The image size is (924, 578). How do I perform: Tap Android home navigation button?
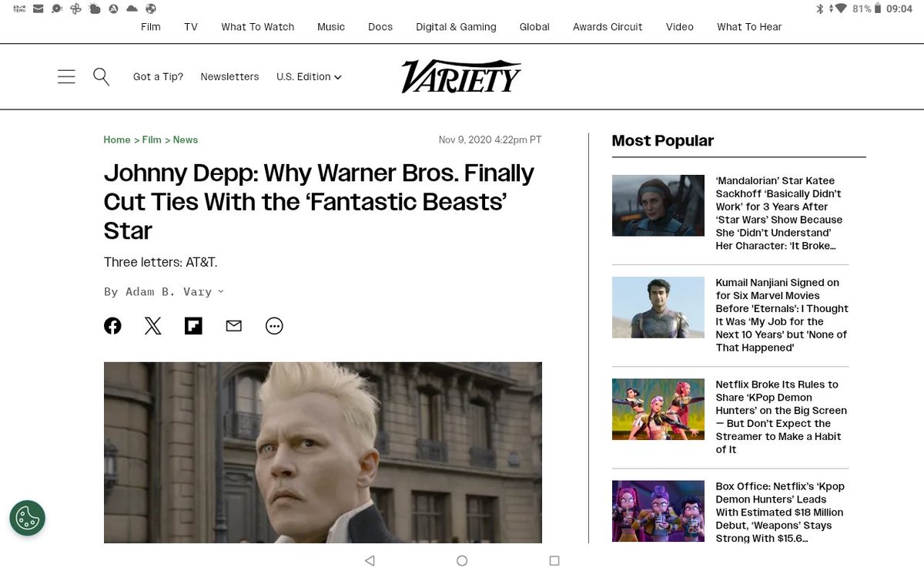462,561
